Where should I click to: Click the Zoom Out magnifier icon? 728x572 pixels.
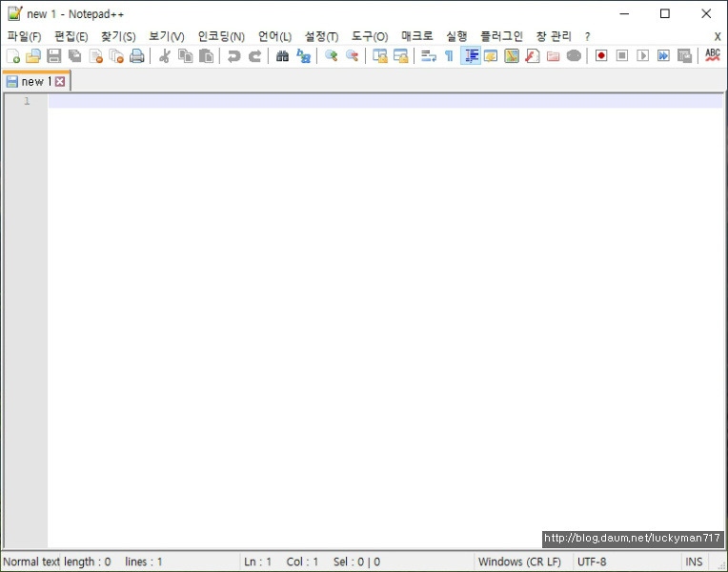pyautogui.click(x=352, y=55)
